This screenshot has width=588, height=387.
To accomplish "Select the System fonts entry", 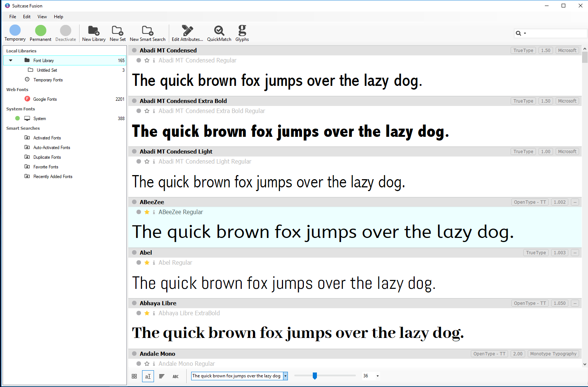I will 65,118.
